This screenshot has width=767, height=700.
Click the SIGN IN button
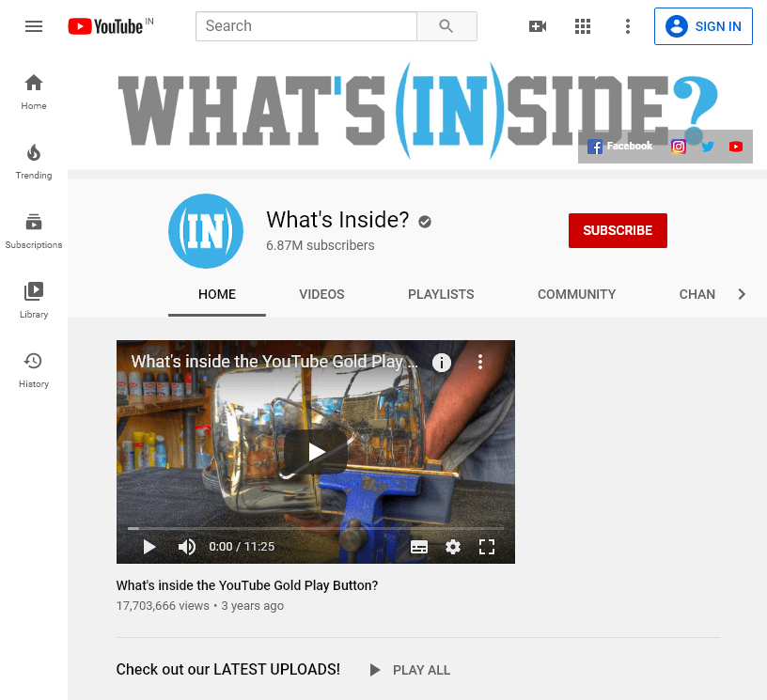click(703, 26)
